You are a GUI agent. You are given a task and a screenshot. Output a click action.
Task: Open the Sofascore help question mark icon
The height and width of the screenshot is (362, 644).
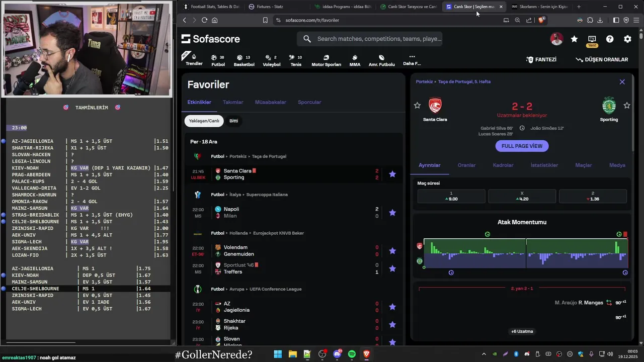(x=610, y=39)
